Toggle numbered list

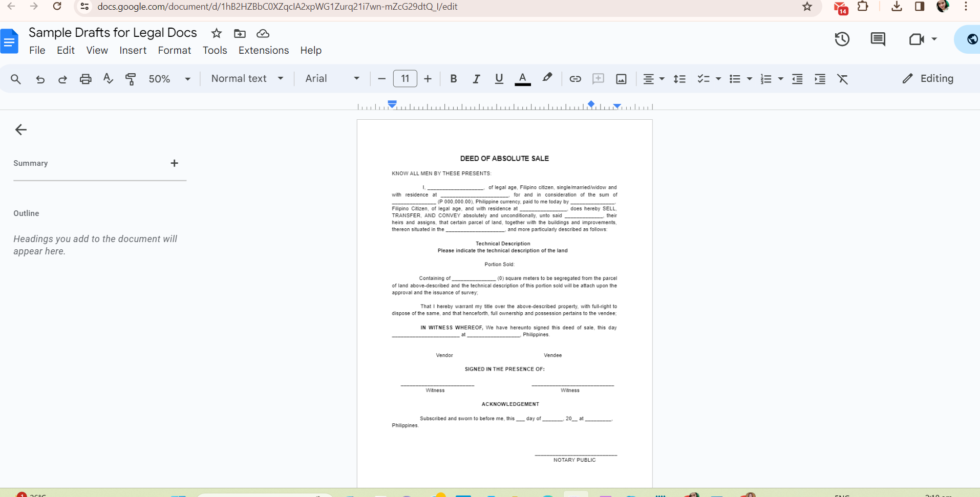[x=766, y=79]
